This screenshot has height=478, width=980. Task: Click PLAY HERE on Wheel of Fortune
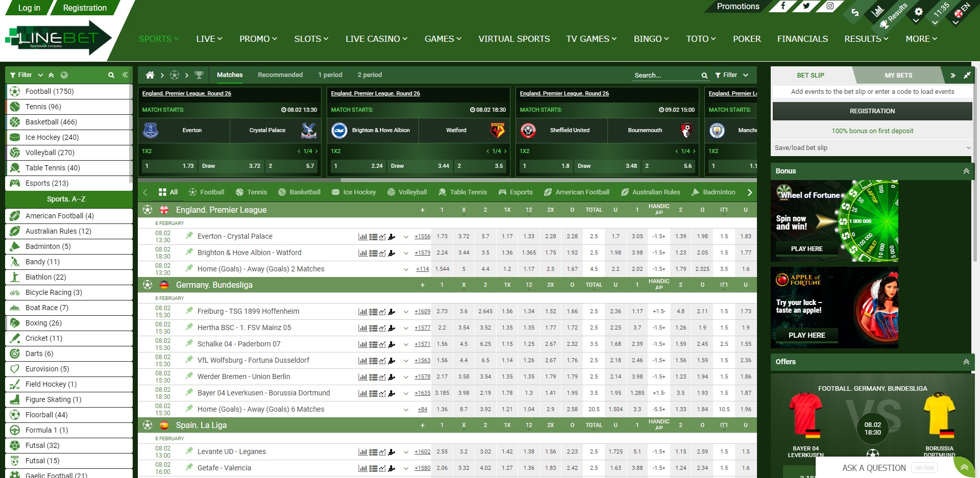click(x=806, y=249)
